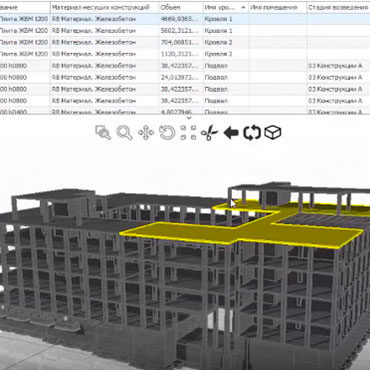The image size is (370, 370).
Task: Select the volume cell '1130,3121...'
Action: pyautogui.click(x=181, y=54)
